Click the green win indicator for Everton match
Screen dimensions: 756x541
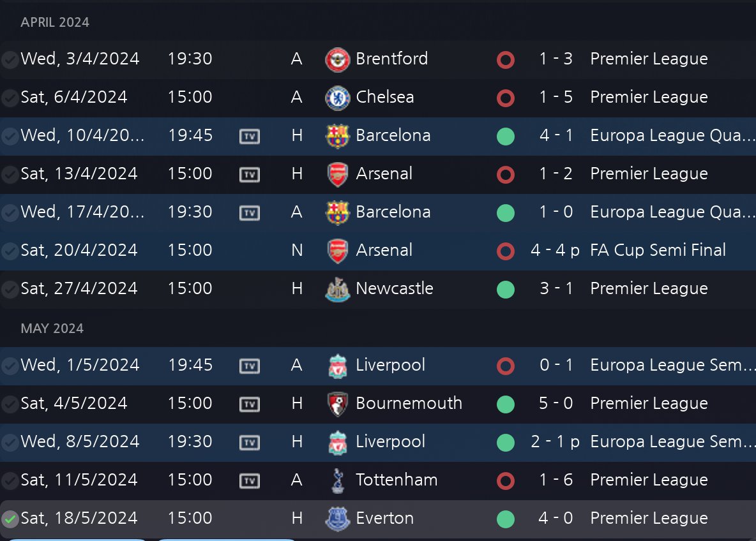[x=506, y=519]
